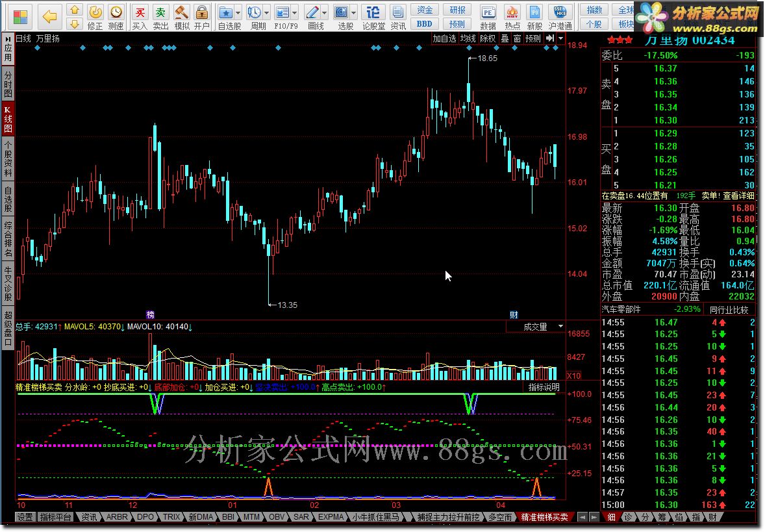This screenshot has height=532, width=765.
Task: Open the 新股 IPO icon
Action: 534,17
